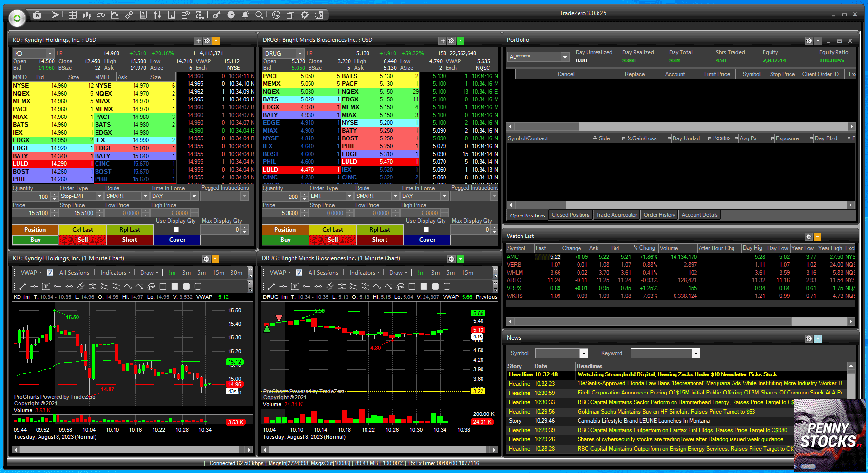Click Short button in KD order panel
The image size is (868, 473).
tap(130, 240)
